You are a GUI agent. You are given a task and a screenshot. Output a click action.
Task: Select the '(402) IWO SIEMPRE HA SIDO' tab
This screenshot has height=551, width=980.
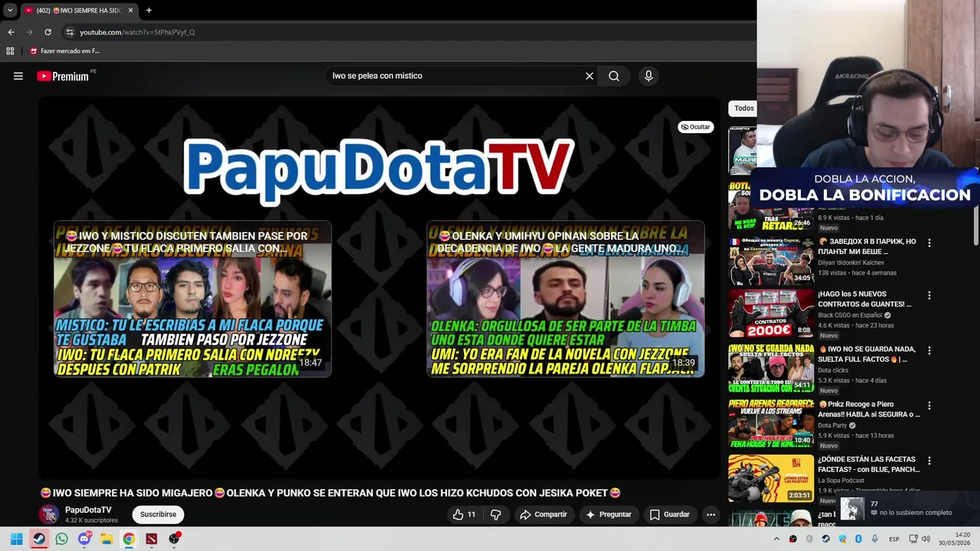tap(79, 11)
